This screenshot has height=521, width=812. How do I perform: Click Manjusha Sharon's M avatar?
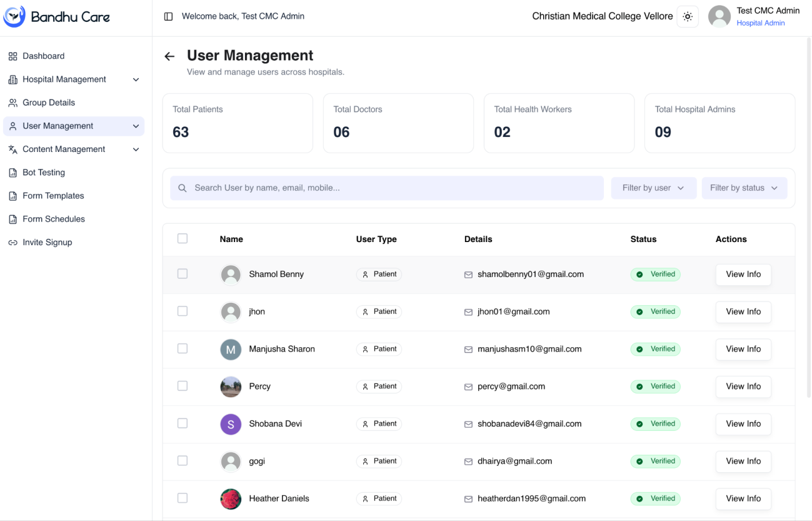point(231,349)
